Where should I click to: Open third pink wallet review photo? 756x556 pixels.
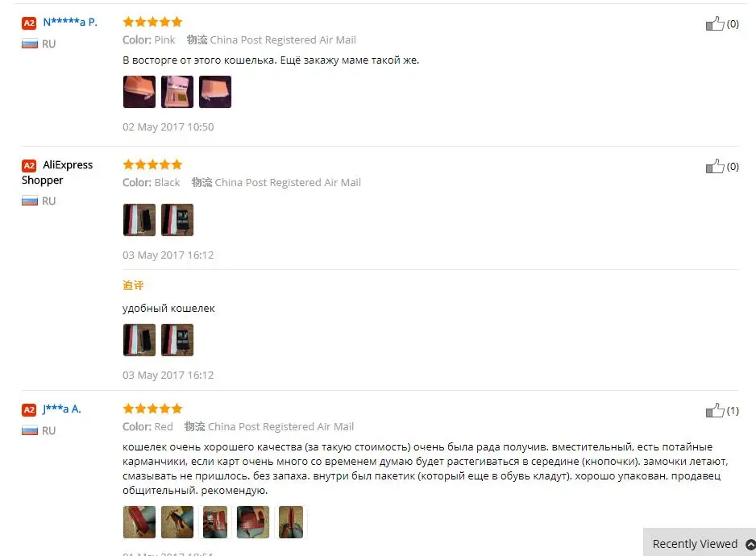pos(215,92)
